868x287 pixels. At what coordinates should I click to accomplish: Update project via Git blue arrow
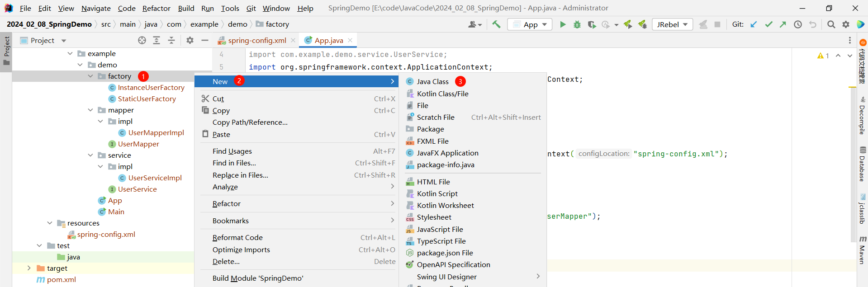(x=754, y=24)
